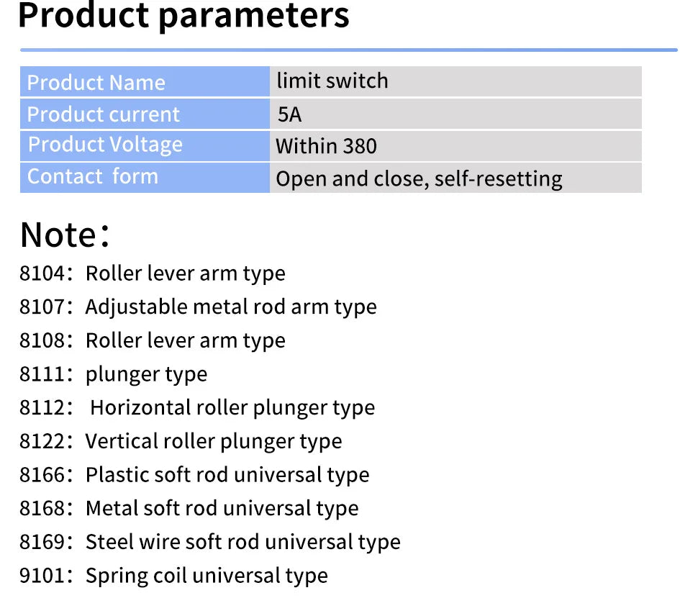Screen dimensions: 698x616
Task: Select the 8112 Horizontal roller plunger line
Action: point(197,408)
